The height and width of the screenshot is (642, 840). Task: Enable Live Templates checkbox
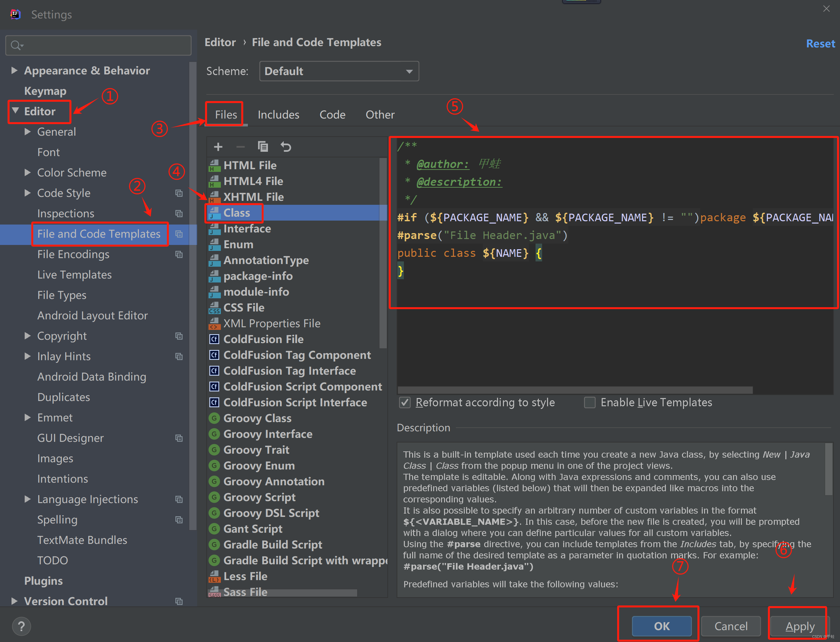pyautogui.click(x=590, y=402)
